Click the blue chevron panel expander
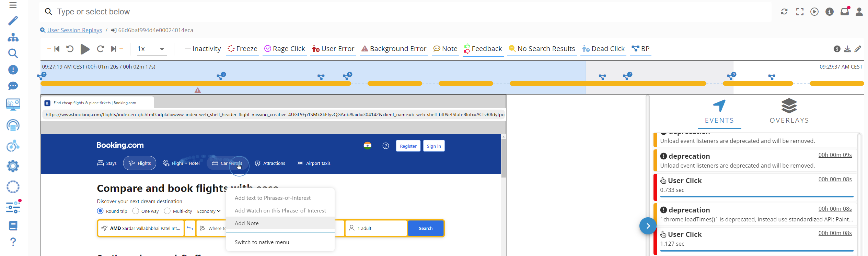868x256 pixels. click(x=648, y=226)
